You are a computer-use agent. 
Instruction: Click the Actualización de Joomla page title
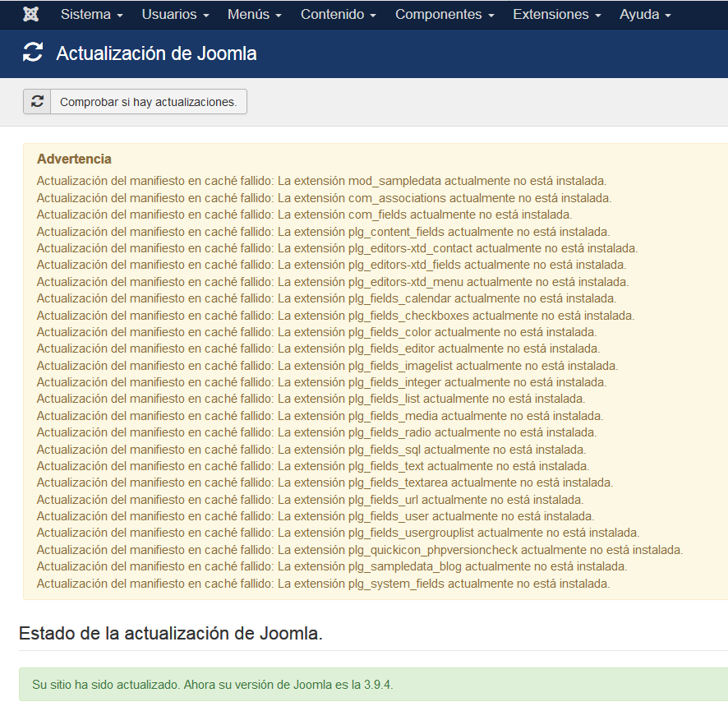pos(156,53)
